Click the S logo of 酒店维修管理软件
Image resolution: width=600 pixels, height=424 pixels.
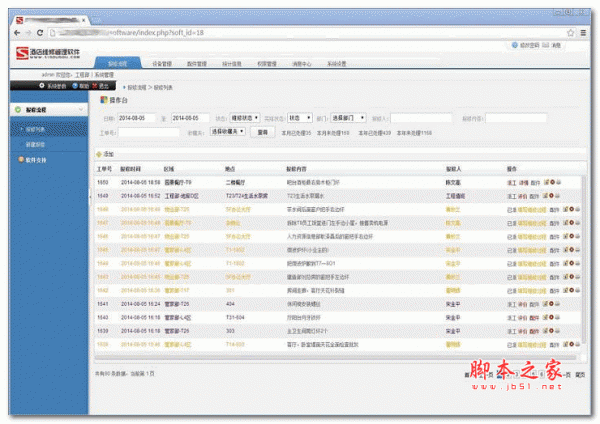pos(22,53)
